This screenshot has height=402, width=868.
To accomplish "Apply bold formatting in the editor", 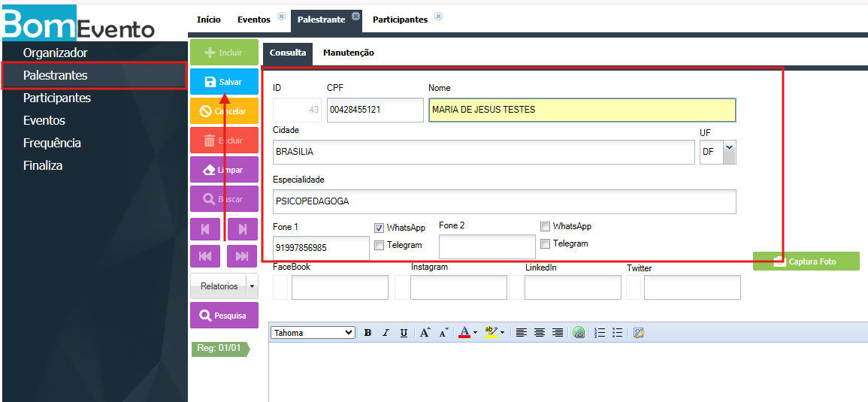I will click(x=368, y=333).
